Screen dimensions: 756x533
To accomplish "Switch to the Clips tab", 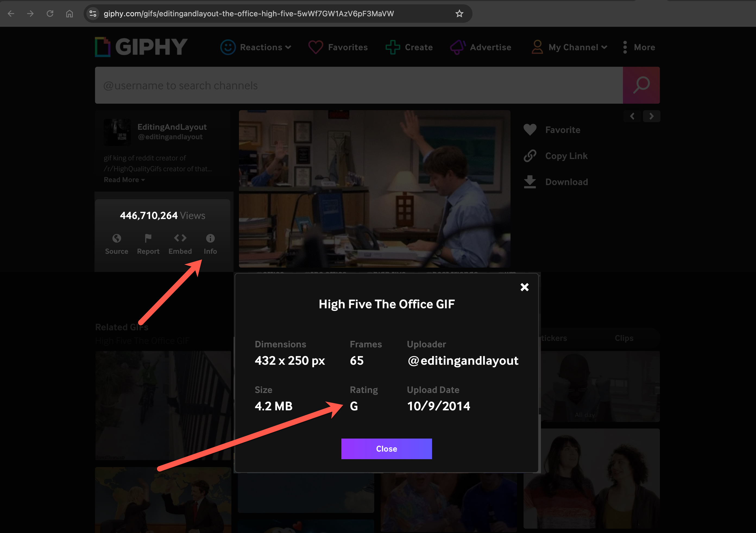I will coord(624,338).
